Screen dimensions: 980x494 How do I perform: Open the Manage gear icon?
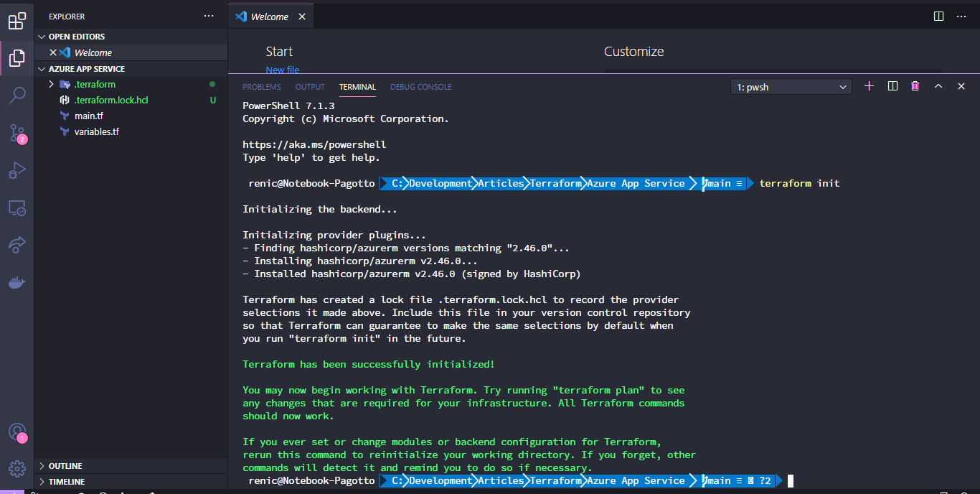(x=17, y=468)
